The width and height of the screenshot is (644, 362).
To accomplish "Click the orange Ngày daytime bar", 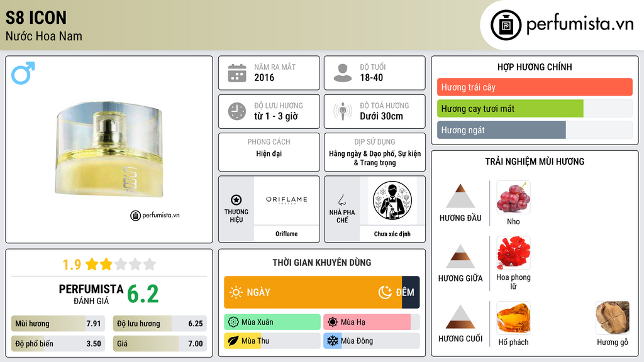I will click(313, 292).
